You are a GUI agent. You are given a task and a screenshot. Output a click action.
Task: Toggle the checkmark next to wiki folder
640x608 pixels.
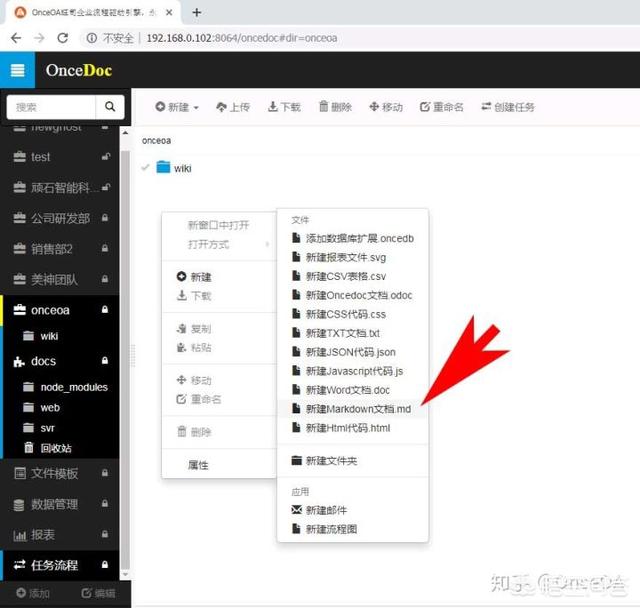(146, 167)
